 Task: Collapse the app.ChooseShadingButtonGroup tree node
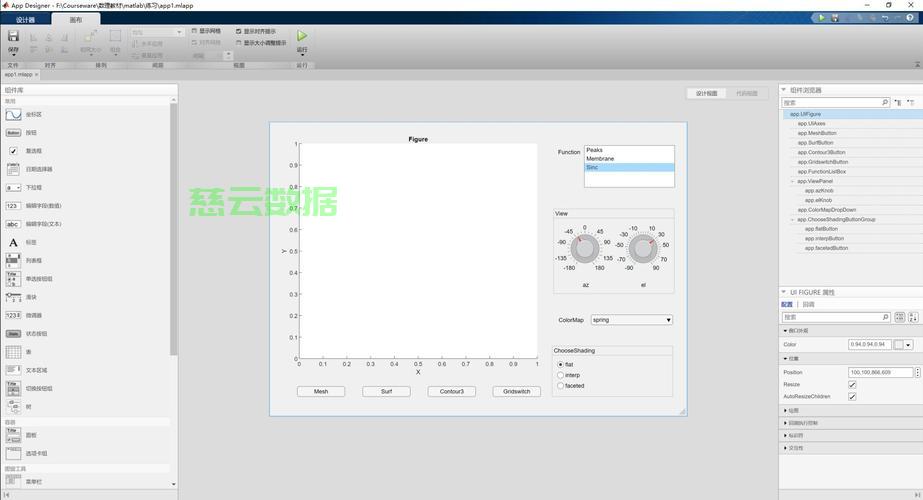(x=792, y=220)
